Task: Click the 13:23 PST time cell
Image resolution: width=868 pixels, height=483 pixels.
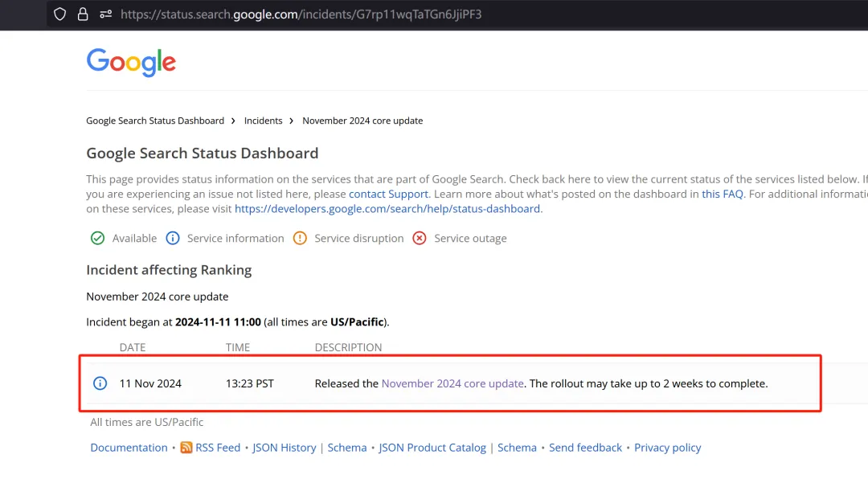Action: 250,383
